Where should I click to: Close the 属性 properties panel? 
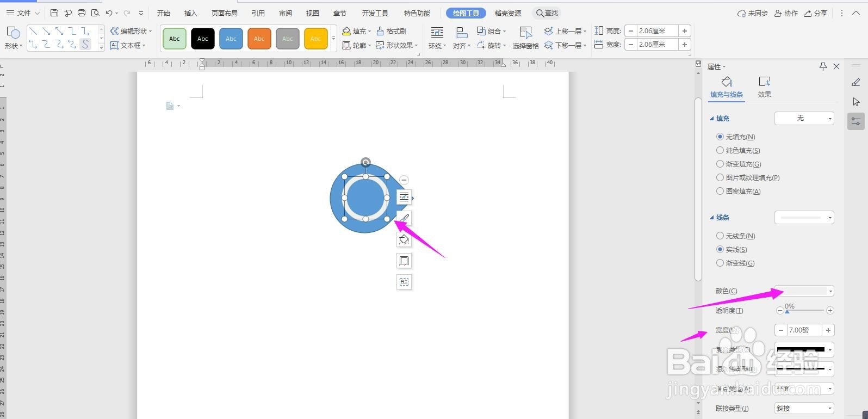[836, 66]
